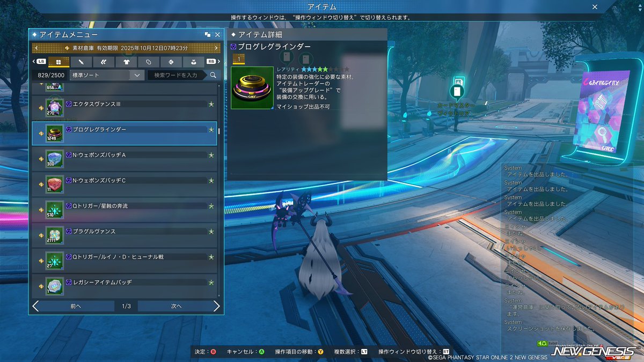Click the ブログレグラインダー list thumbnail
The image size is (644, 362).
pyautogui.click(x=55, y=133)
